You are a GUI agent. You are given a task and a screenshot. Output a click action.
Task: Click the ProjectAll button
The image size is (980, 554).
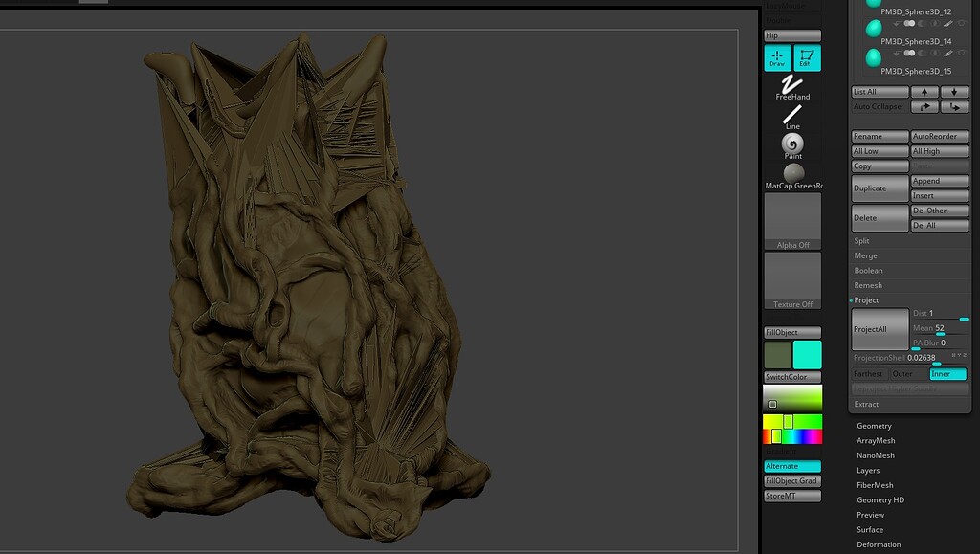coord(879,328)
